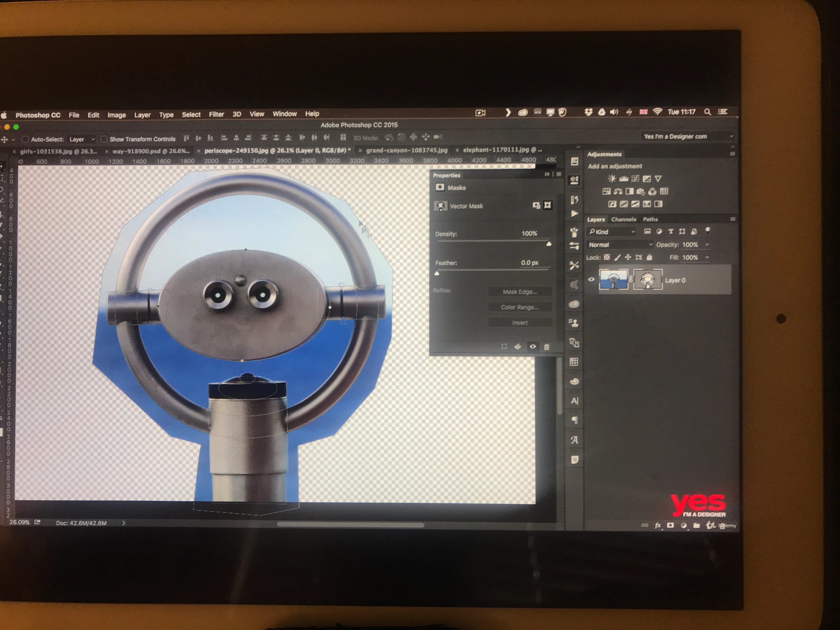
Task: Load selection from mask icon
Action: (504, 346)
